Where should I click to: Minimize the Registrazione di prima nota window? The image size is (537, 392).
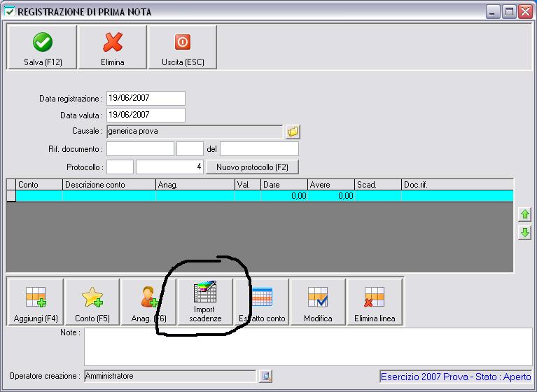[493, 12]
